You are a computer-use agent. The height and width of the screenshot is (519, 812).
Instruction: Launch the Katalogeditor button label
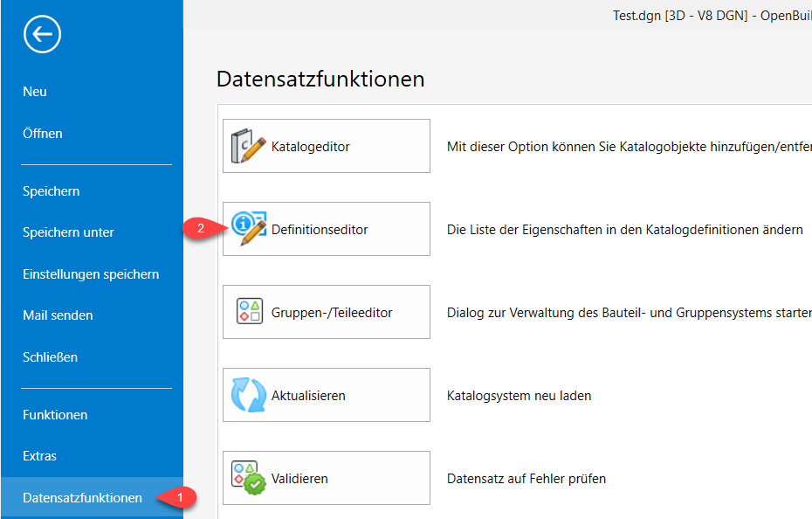pos(311,147)
